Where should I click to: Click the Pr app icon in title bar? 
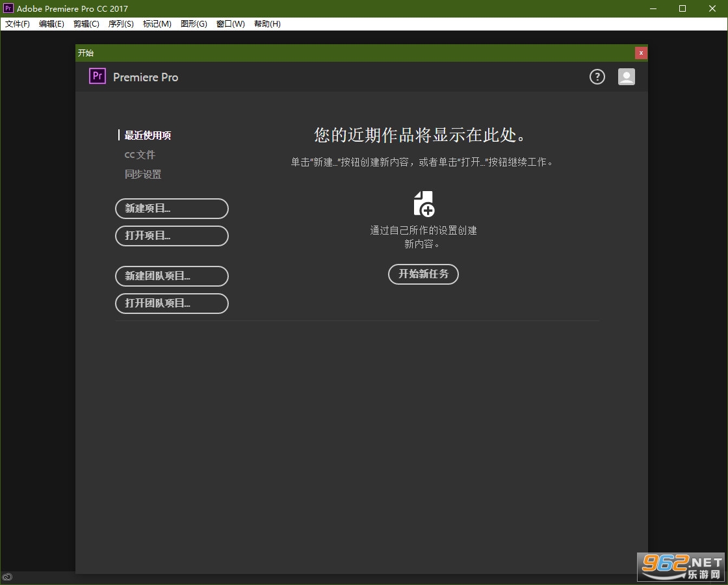(8, 8)
